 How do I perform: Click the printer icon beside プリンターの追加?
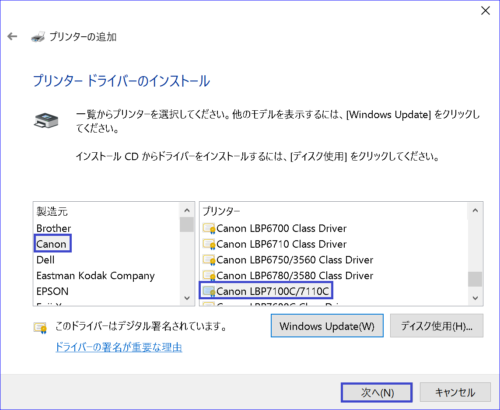pyautogui.click(x=38, y=37)
